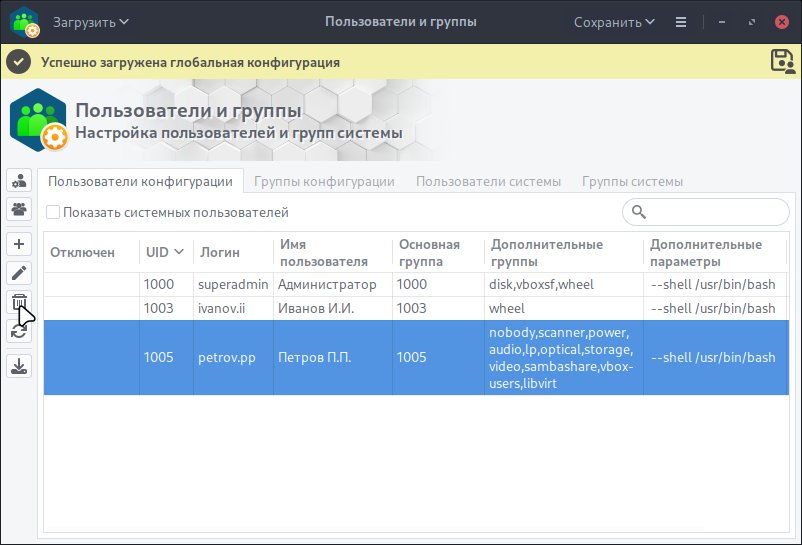
Task: Click the Логин column header
Action: pos(233,252)
